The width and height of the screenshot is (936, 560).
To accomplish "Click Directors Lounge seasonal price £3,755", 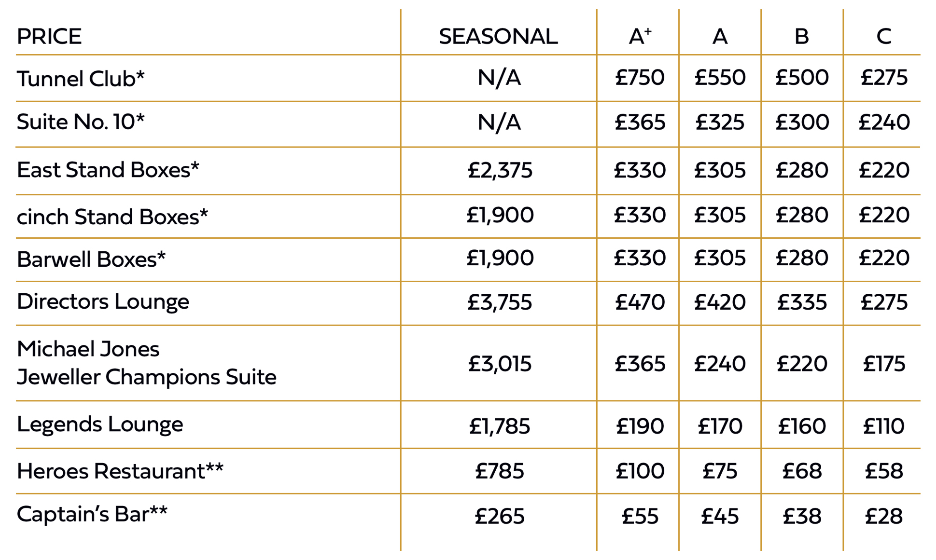I will click(x=500, y=302).
